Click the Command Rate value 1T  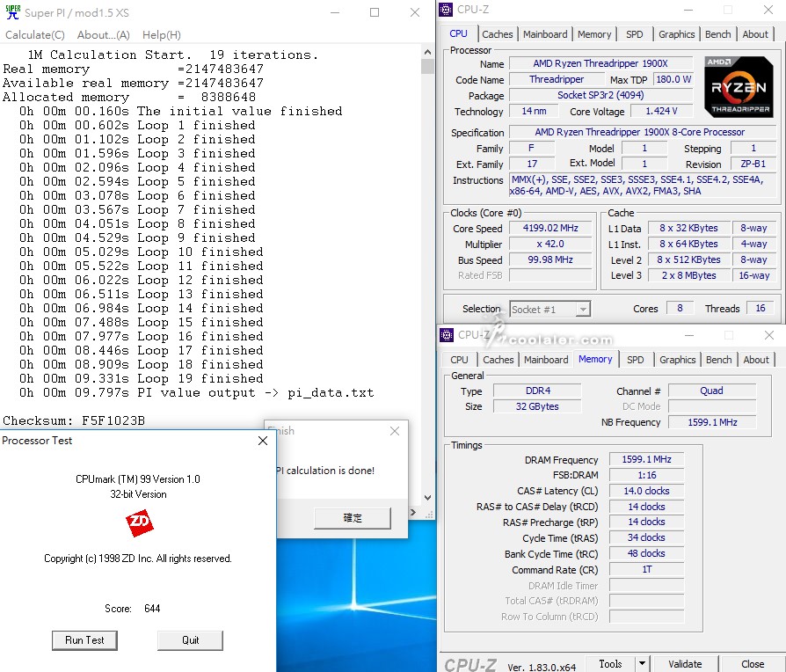646,570
